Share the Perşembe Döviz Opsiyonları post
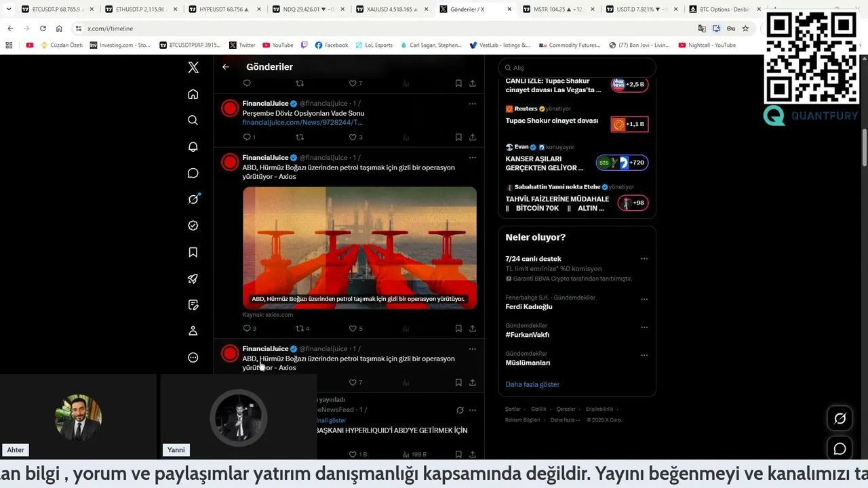 (x=473, y=137)
